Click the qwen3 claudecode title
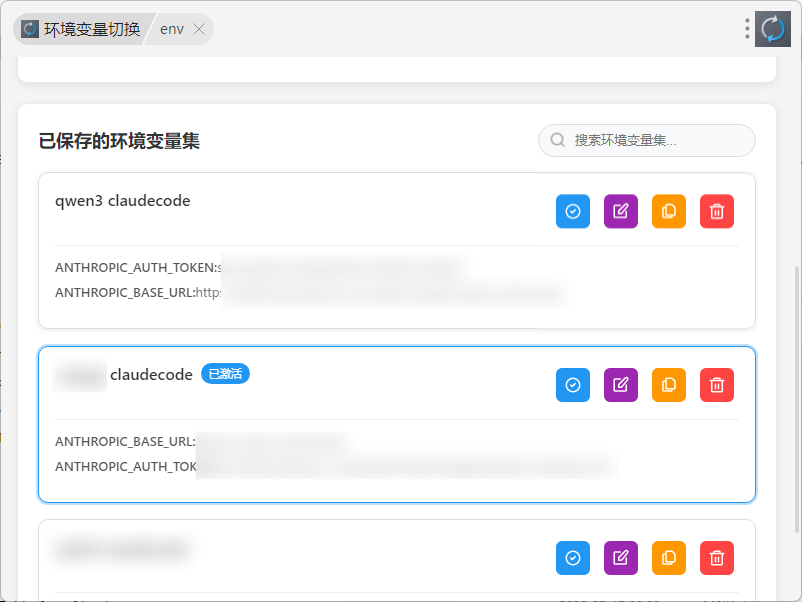 coord(123,201)
